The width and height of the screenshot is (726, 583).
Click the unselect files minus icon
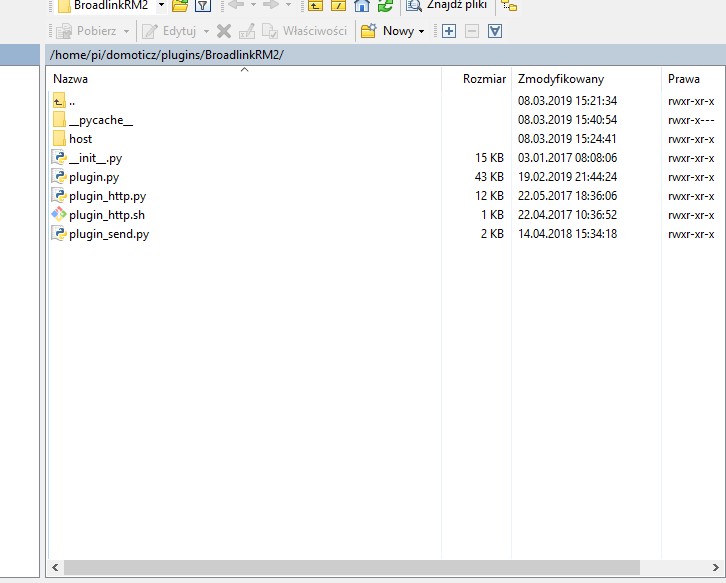point(472,31)
